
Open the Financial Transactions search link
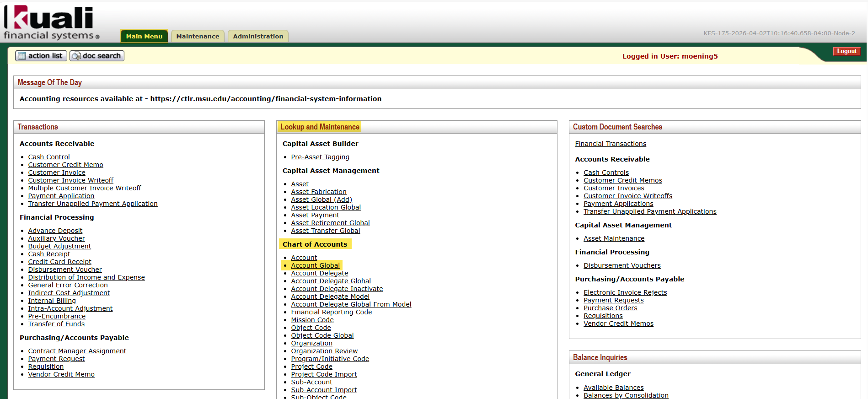click(611, 144)
